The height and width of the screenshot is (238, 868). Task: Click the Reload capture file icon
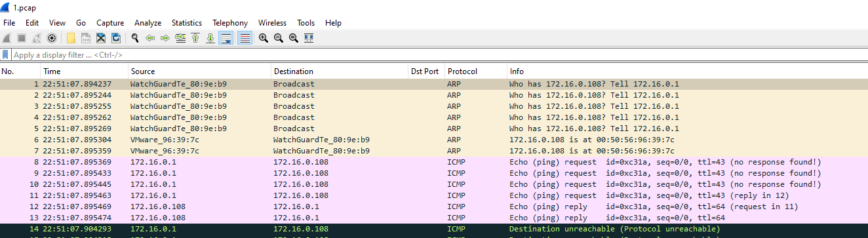click(116, 38)
